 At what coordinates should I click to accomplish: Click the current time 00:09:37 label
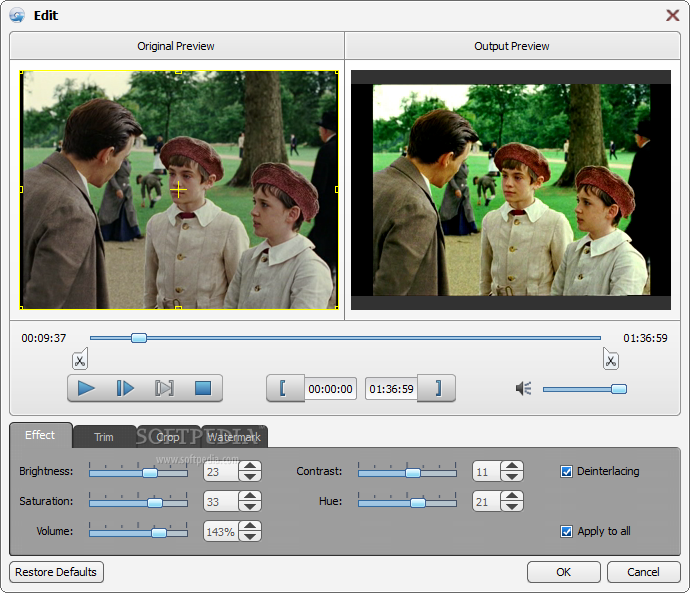click(x=44, y=338)
